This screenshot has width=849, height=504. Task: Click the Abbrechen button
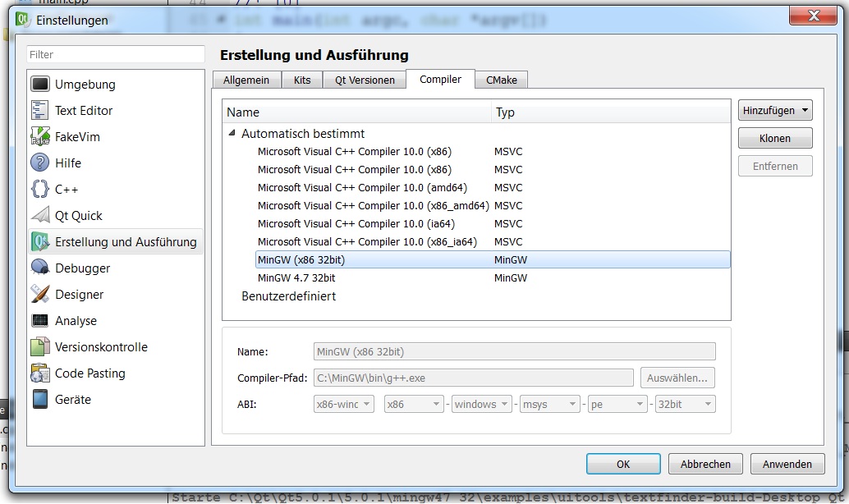click(x=705, y=464)
